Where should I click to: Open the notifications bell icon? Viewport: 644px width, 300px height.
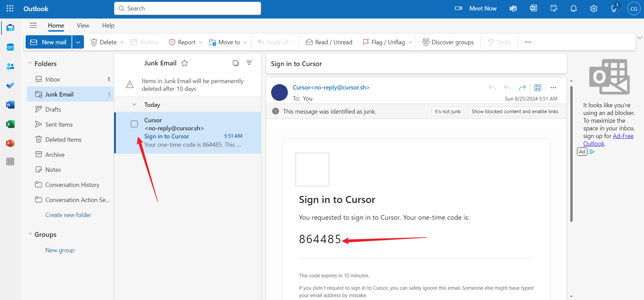pos(574,9)
